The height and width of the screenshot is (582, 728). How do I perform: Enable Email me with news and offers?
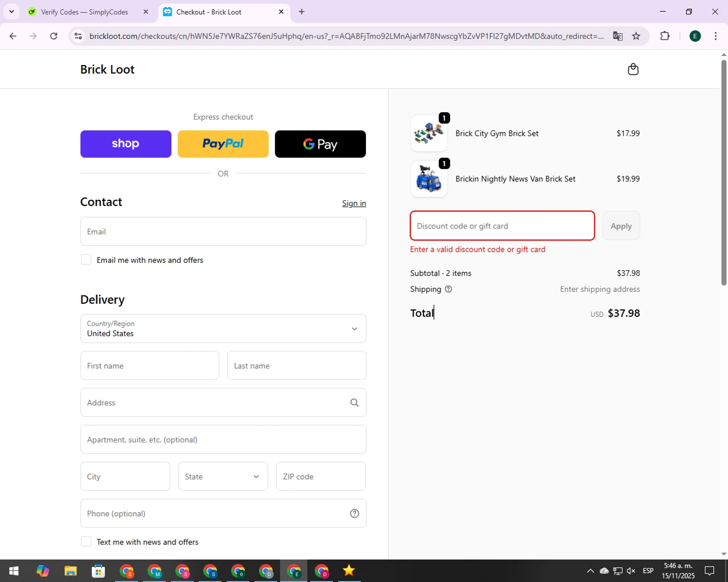pos(86,259)
